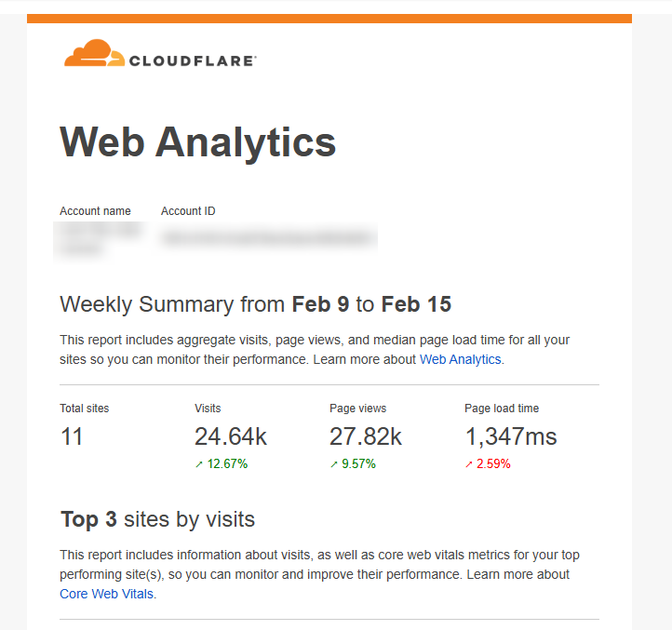Image resolution: width=672 pixels, height=630 pixels.
Task: Open the Web Analytics link
Action: click(460, 359)
